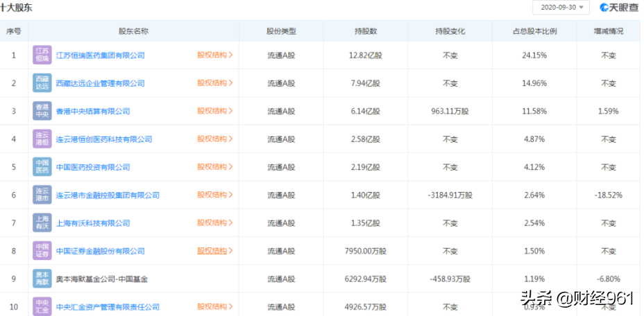The image size is (644, 316).
Task: Select the 1.59% increase cell
Action: [609, 111]
